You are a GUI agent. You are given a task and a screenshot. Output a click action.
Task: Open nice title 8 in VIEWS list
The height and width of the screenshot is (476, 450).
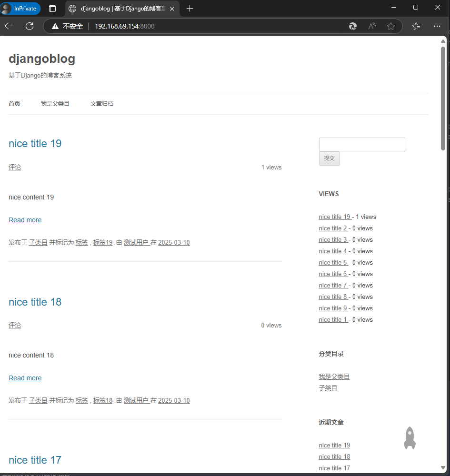333,297
